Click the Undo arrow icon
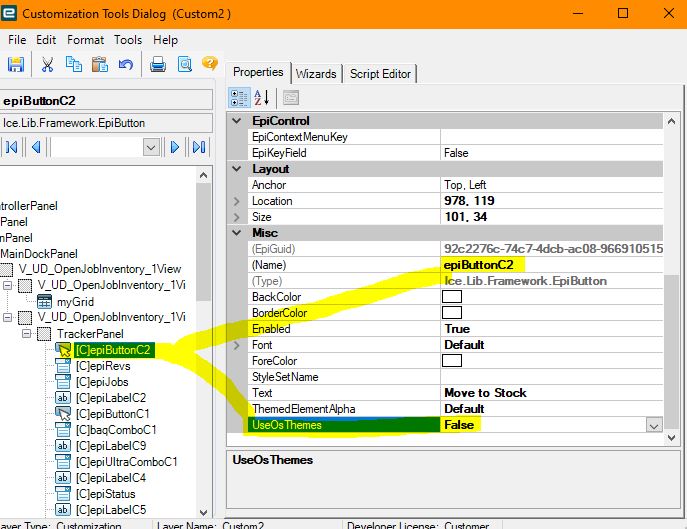687x529 pixels. [x=126, y=65]
